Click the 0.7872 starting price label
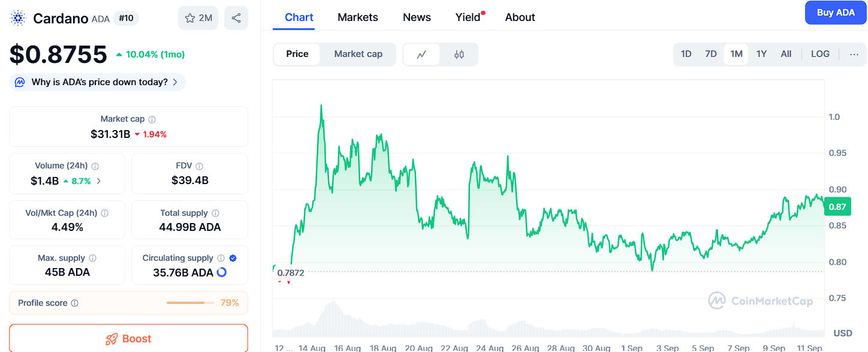 click(x=291, y=272)
